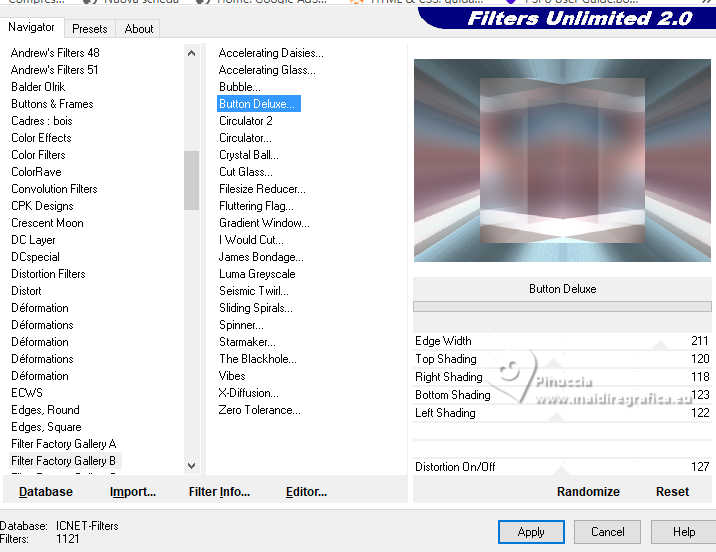Viewport: 716px width, 552px height.
Task: Select Balder Olrik category
Action: click(38, 87)
